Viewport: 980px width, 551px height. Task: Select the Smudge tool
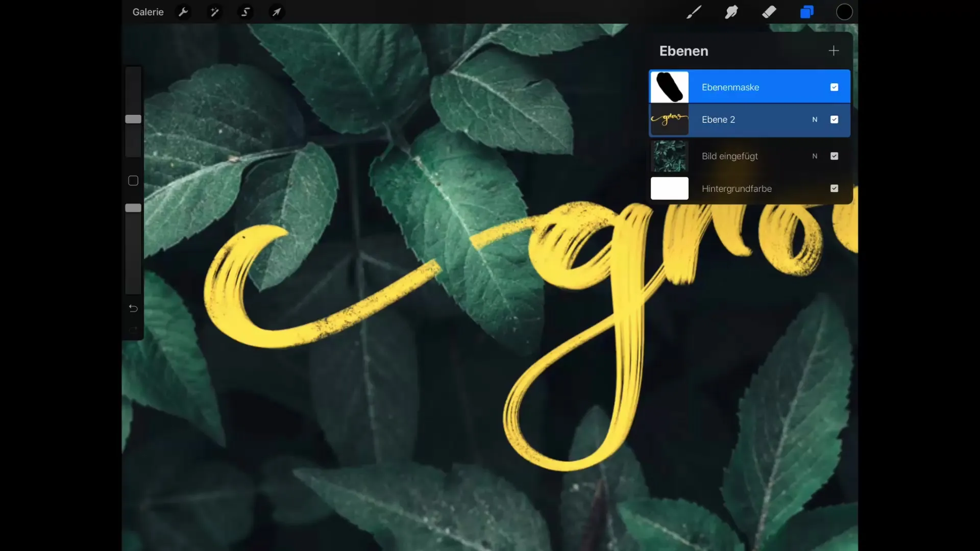(x=731, y=12)
